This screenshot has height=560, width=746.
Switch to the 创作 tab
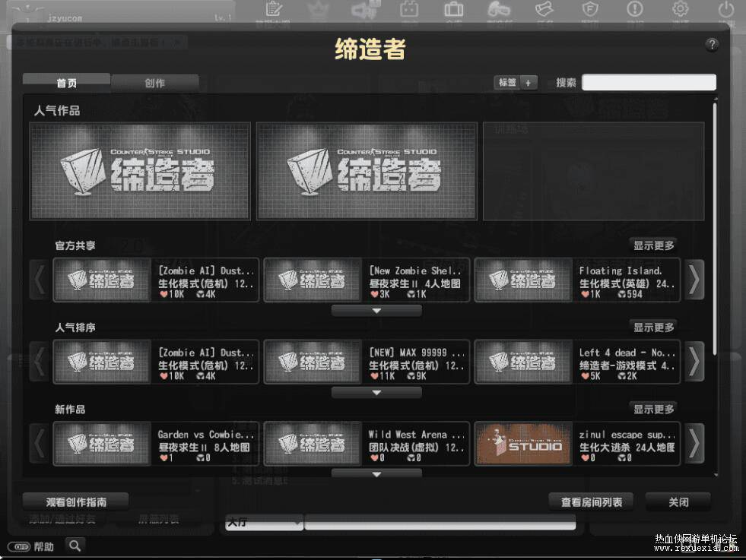155,83
